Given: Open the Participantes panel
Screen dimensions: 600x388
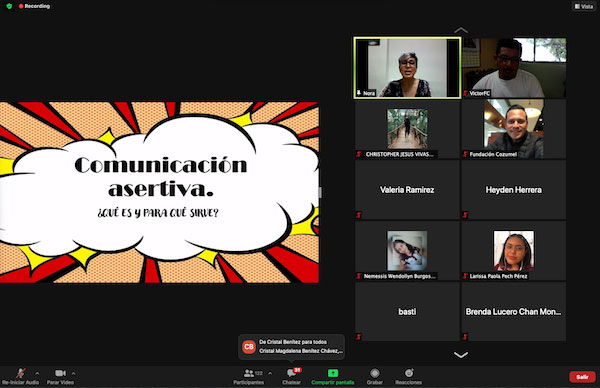Looking at the screenshot, I should [x=249, y=376].
